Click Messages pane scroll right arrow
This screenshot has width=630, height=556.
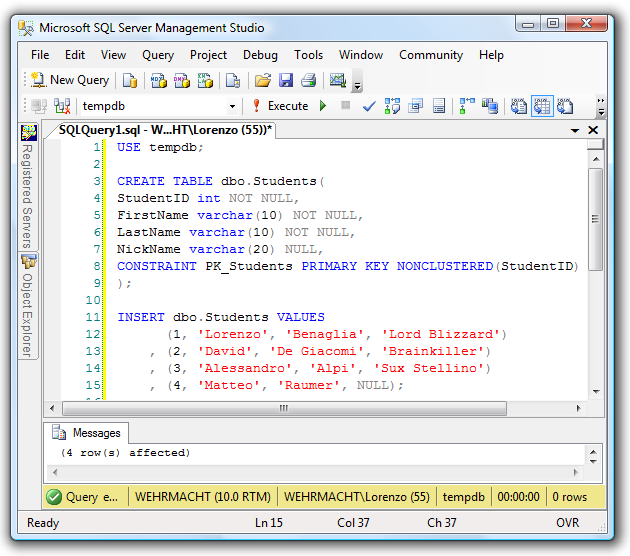point(575,472)
